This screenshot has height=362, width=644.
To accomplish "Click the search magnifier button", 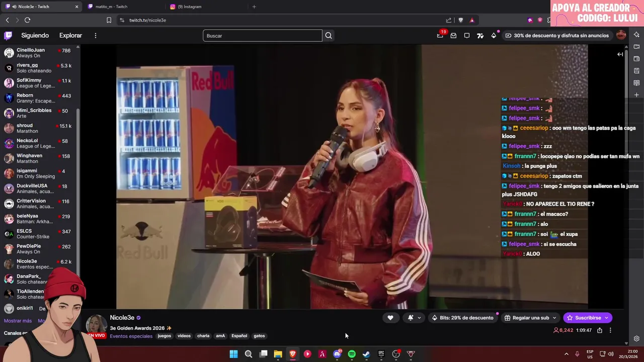I will [x=329, y=36].
